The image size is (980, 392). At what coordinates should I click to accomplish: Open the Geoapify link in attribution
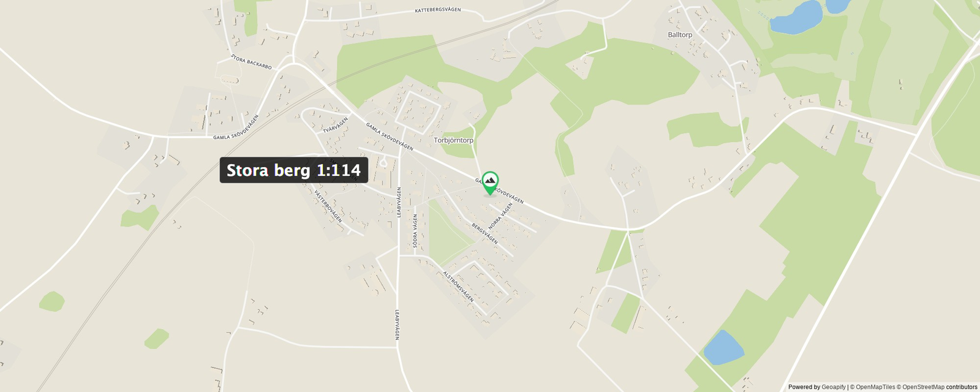coord(833,387)
